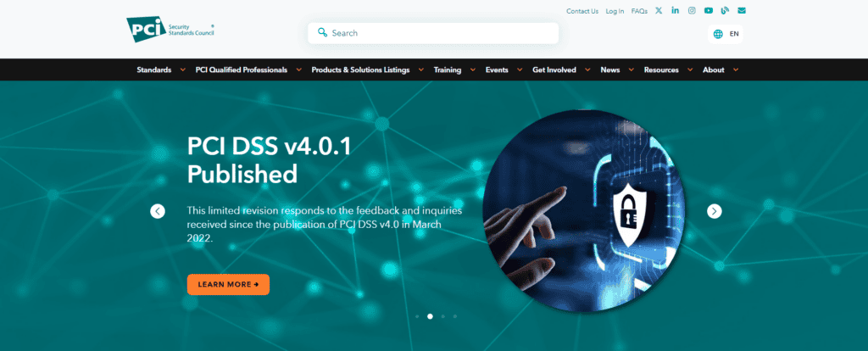Viewport: 868px width, 351px height.
Task: Open the EN language selector
Action: pyautogui.click(x=726, y=34)
